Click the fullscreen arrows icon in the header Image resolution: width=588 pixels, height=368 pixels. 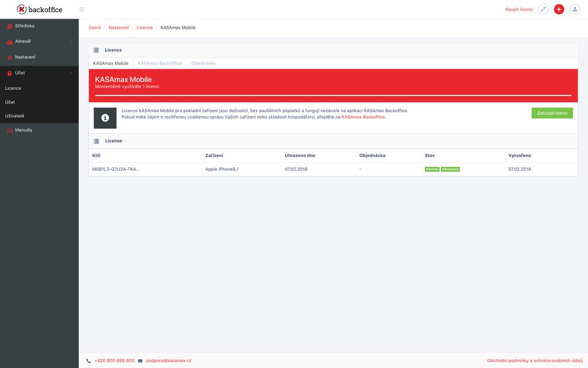(x=543, y=9)
